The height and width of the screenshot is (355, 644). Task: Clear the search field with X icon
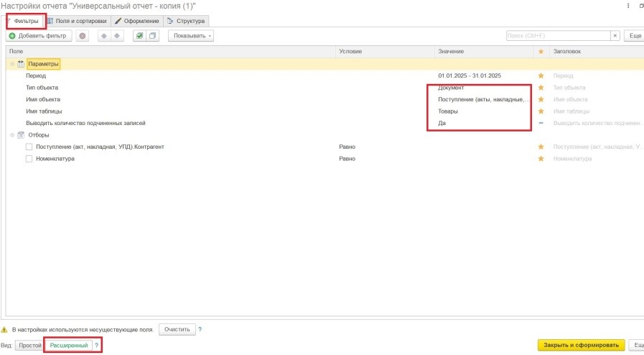(x=615, y=35)
